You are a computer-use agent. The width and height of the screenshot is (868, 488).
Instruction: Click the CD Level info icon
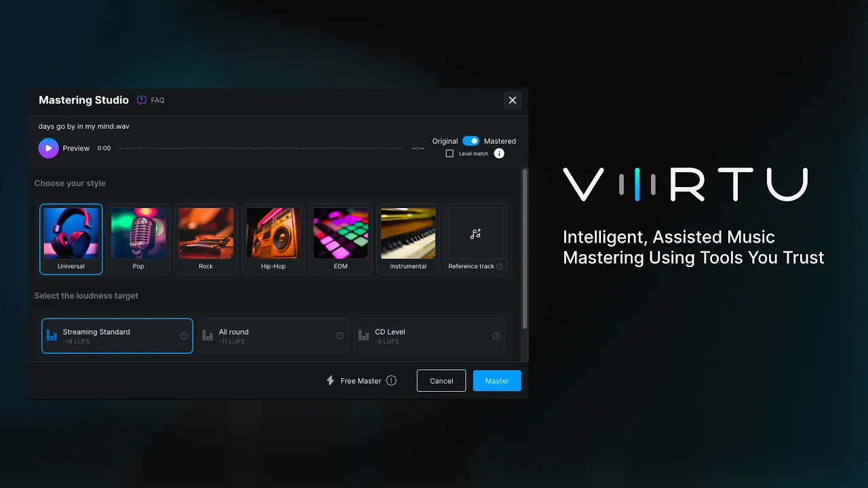pos(496,336)
